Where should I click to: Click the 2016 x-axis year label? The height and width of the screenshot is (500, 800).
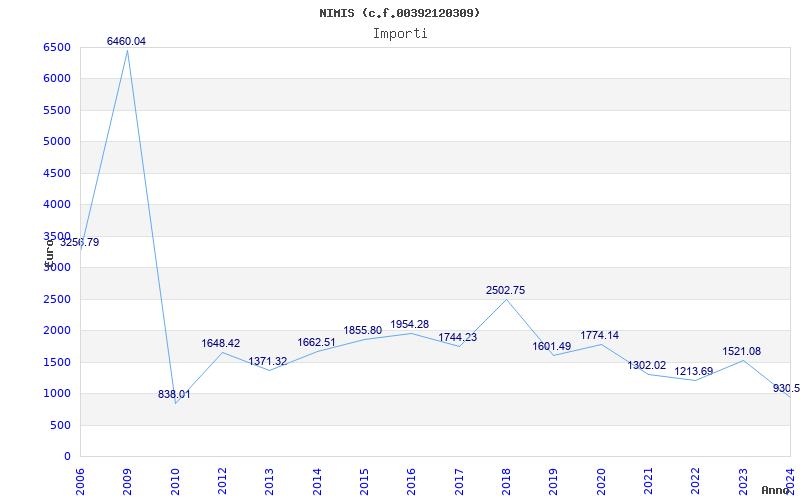(x=411, y=482)
